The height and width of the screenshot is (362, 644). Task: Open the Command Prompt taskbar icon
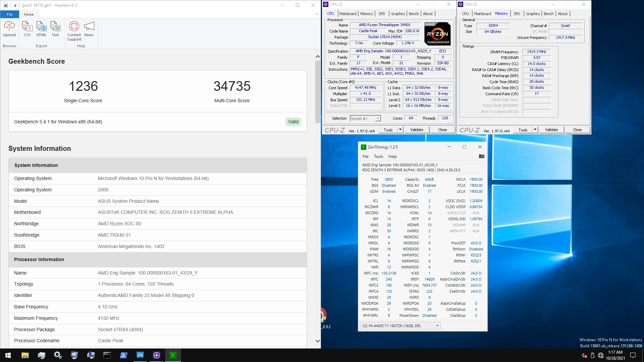[107, 355]
